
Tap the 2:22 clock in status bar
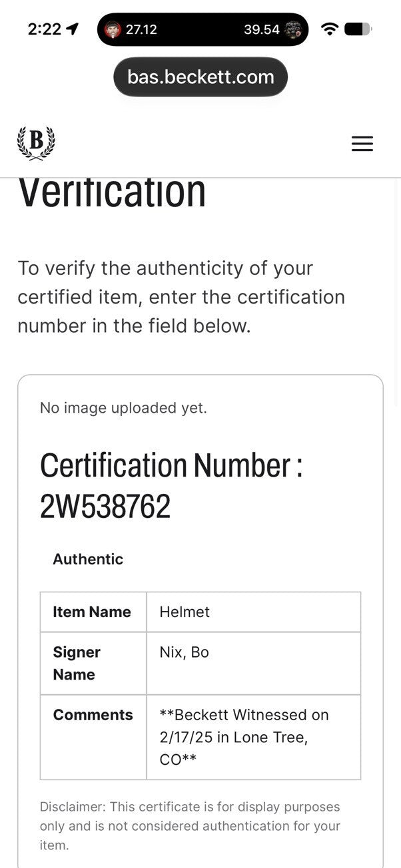[x=45, y=29]
